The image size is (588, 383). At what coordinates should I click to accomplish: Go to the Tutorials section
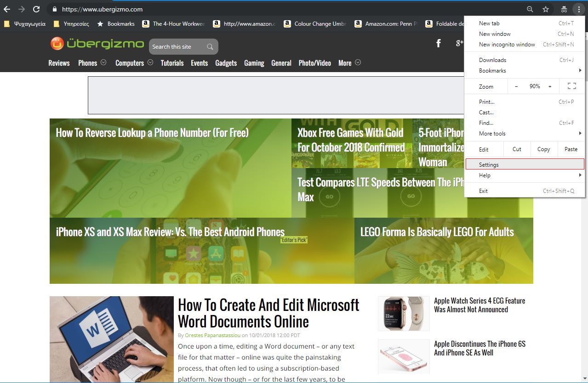[172, 63]
